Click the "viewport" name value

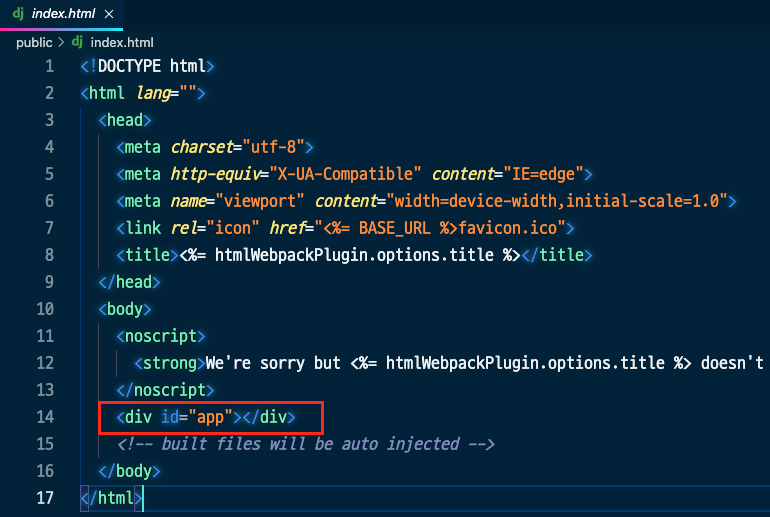click(x=260, y=201)
